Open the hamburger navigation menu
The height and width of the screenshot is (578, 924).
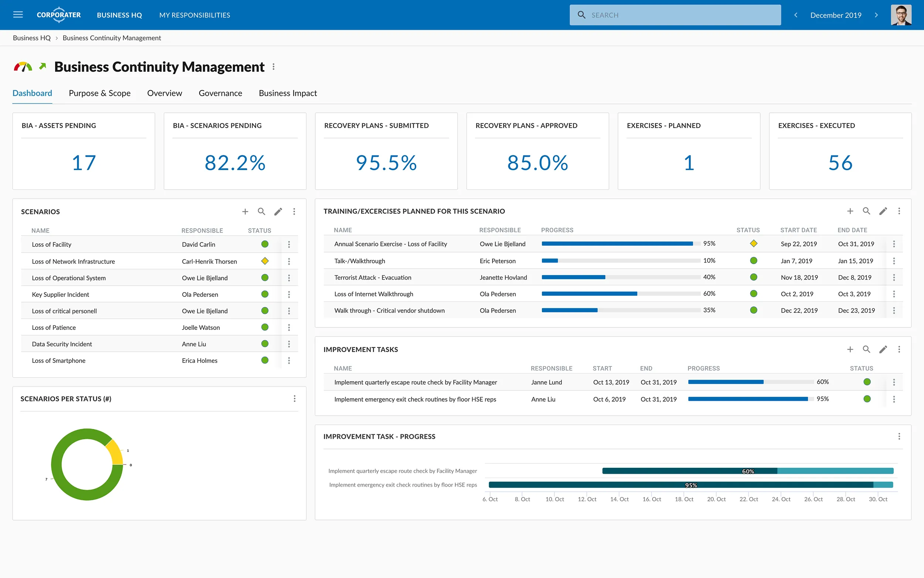point(18,15)
